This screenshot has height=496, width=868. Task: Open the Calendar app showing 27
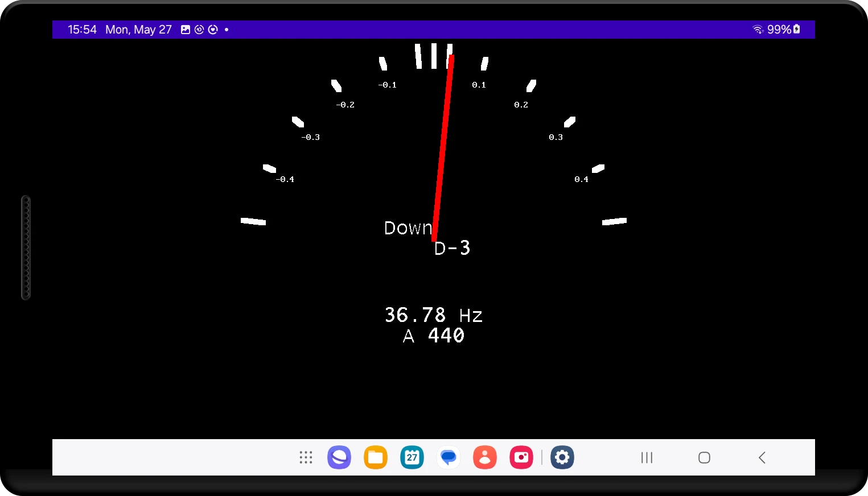point(412,457)
